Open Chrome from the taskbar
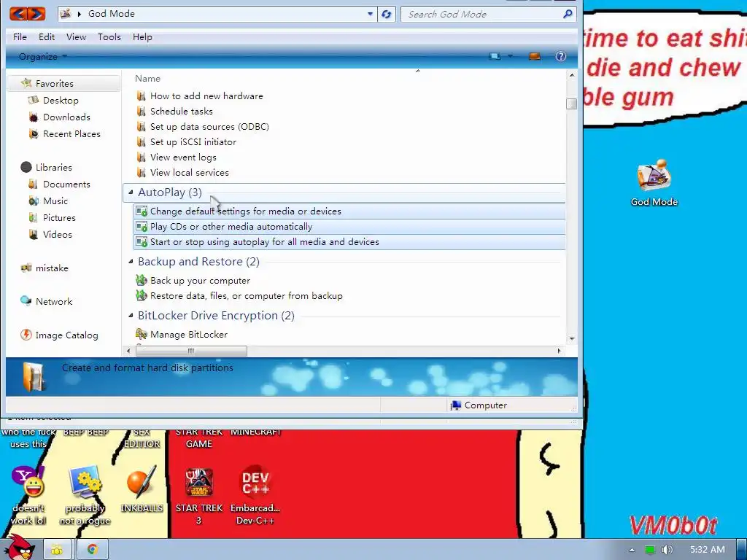Image resolution: width=747 pixels, height=560 pixels. pyautogui.click(x=93, y=550)
